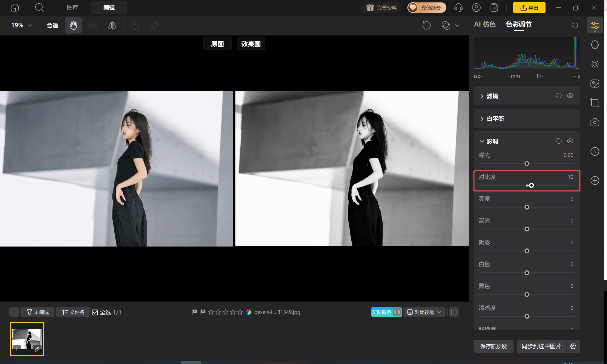Open the light sun adjustment panel icon
The width and height of the screenshot is (607, 364).
click(x=595, y=64)
